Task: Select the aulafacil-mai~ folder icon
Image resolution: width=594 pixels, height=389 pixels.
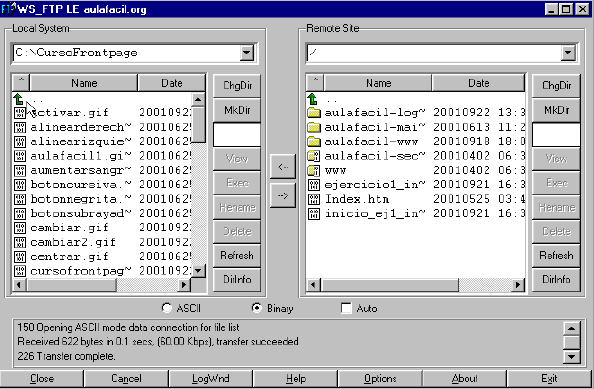Action: tap(314, 127)
